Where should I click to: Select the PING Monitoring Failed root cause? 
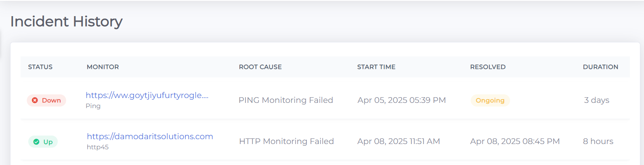[x=286, y=100]
